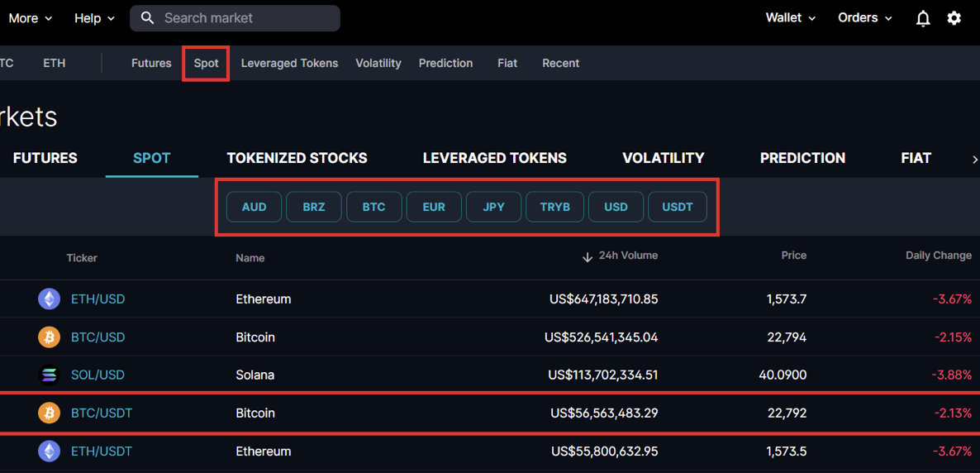The image size is (980, 473).
Task: Click Solana in the Name column
Action: click(255, 375)
